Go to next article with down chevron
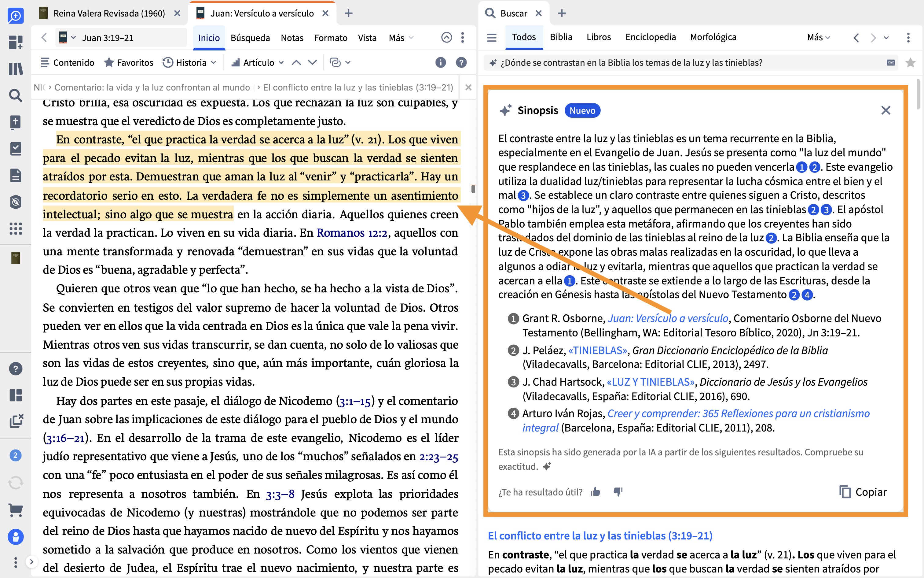The height and width of the screenshot is (578, 924). click(x=312, y=62)
